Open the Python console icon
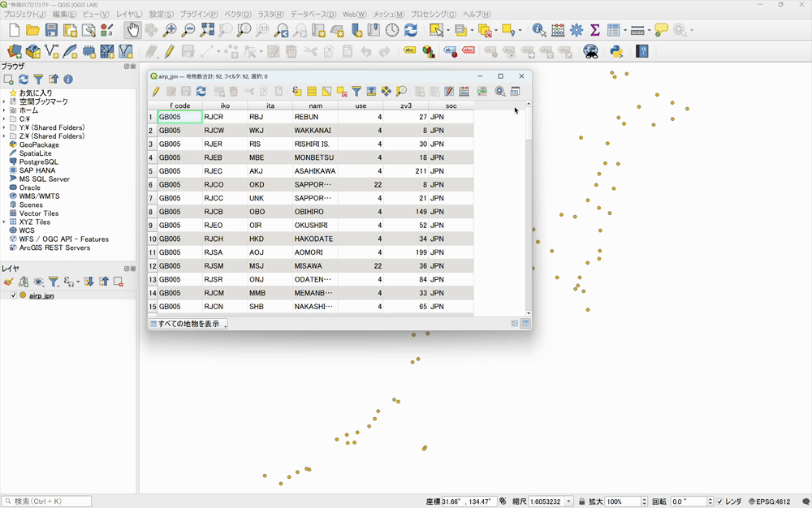This screenshot has height=508, width=812. click(616, 51)
